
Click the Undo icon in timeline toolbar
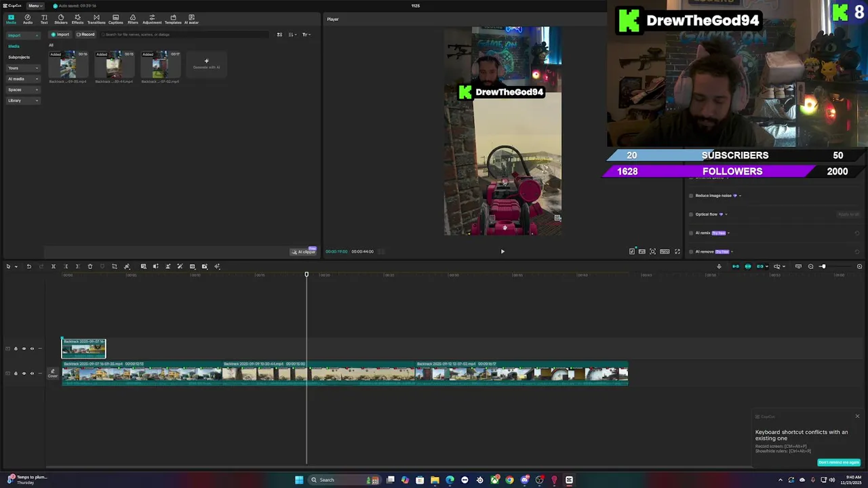tap(28, 266)
